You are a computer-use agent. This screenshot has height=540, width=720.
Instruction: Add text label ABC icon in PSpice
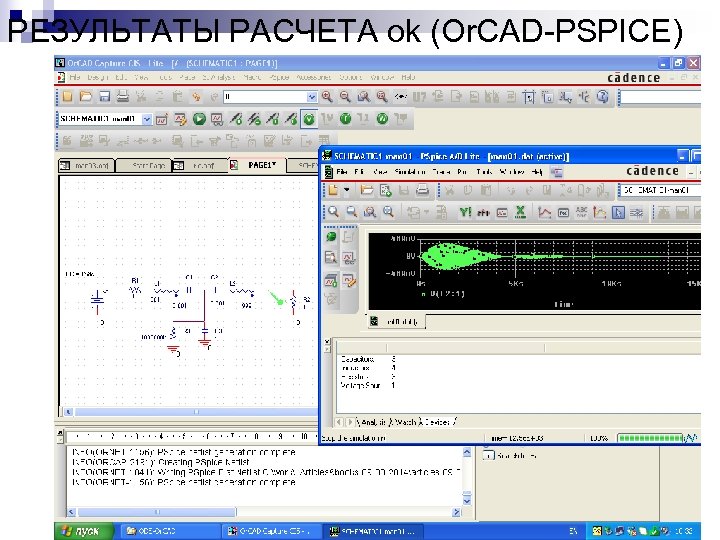click(x=581, y=212)
